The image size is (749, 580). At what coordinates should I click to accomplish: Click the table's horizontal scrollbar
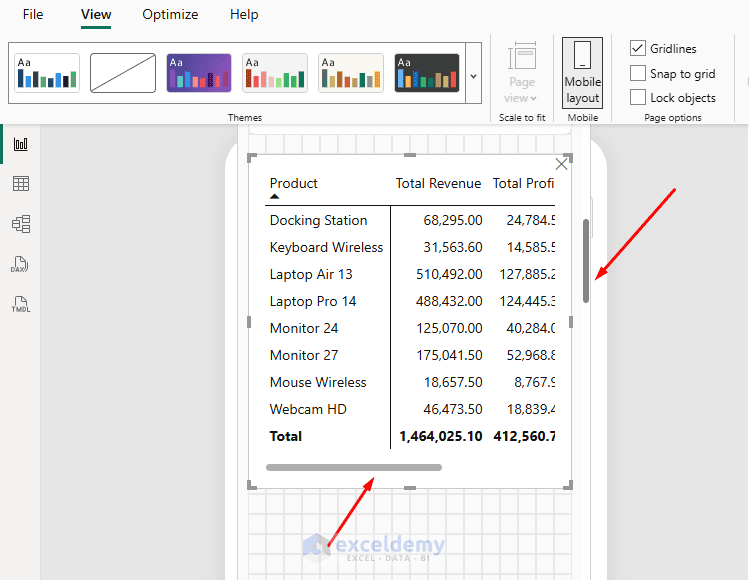click(x=353, y=467)
